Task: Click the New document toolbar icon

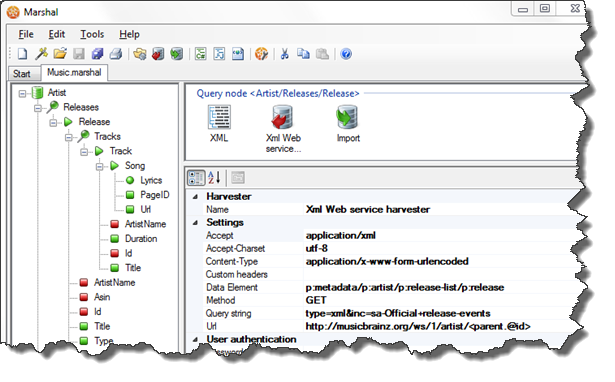Action: coord(22,54)
